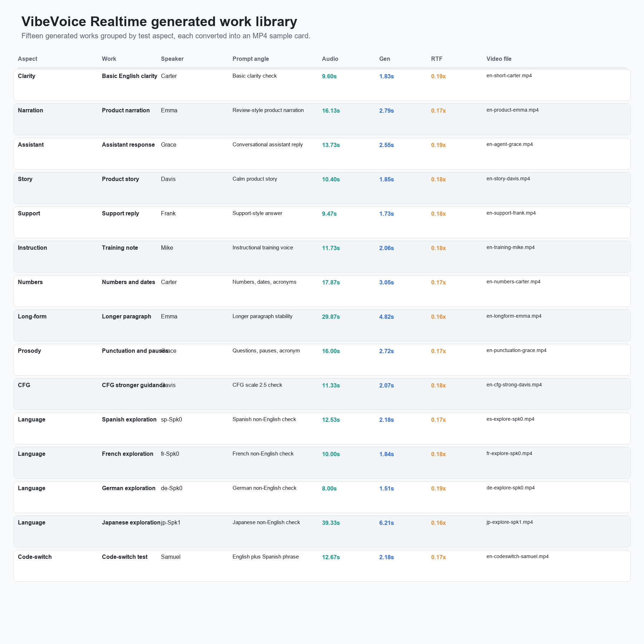Click the Samuel speaker name
The image size is (644, 644).
pos(171,557)
